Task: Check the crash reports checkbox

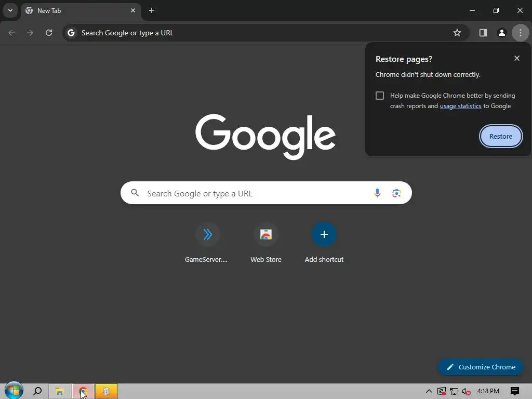Action: (x=380, y=96)
